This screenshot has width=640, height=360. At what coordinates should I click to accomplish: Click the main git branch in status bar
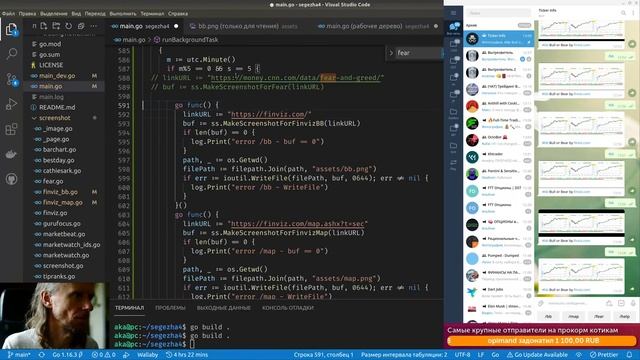point(19,355)
